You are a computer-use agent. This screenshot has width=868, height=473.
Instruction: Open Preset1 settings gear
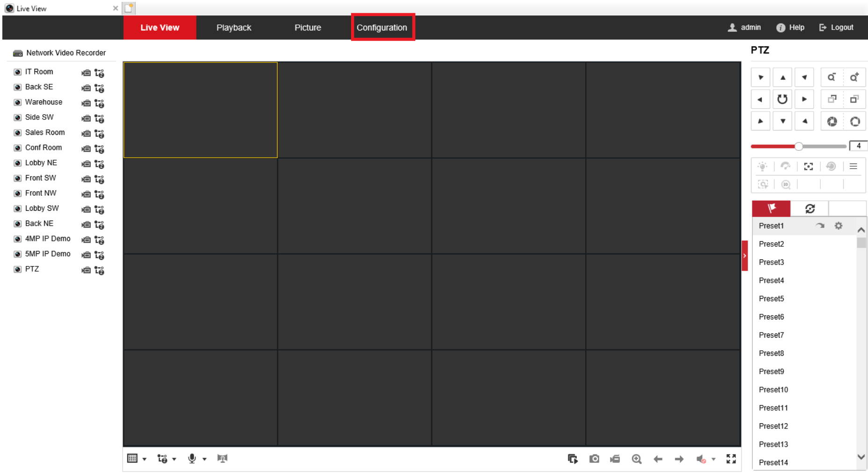click(839, 226)
